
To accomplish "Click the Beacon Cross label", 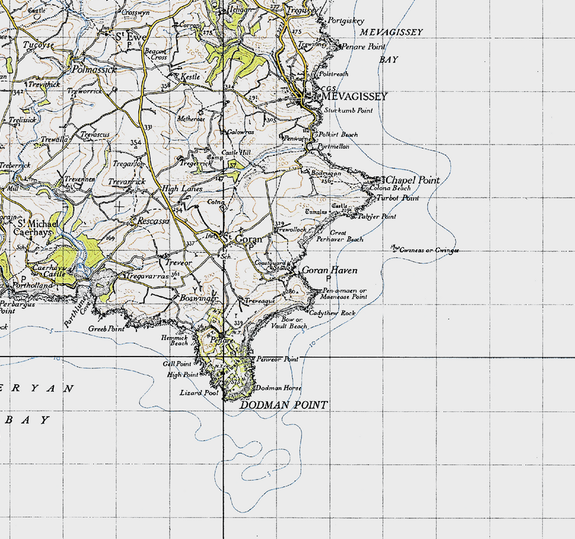I will 156,54.
